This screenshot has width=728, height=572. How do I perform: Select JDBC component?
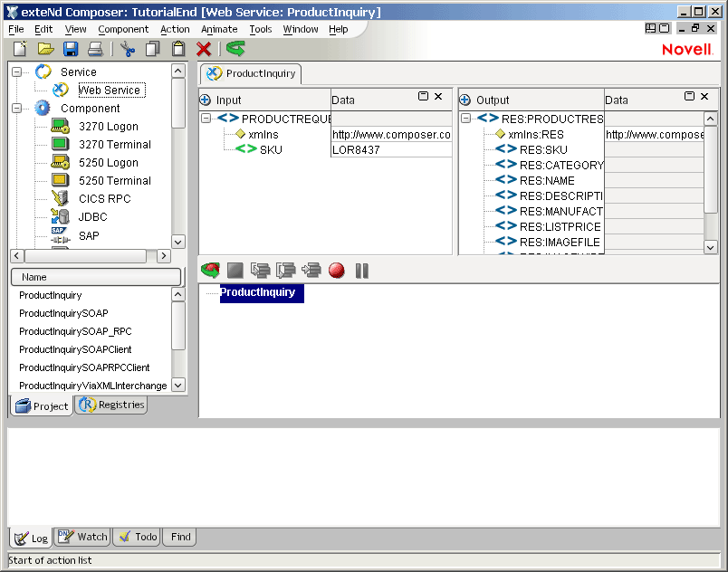(x=93, y=216)
